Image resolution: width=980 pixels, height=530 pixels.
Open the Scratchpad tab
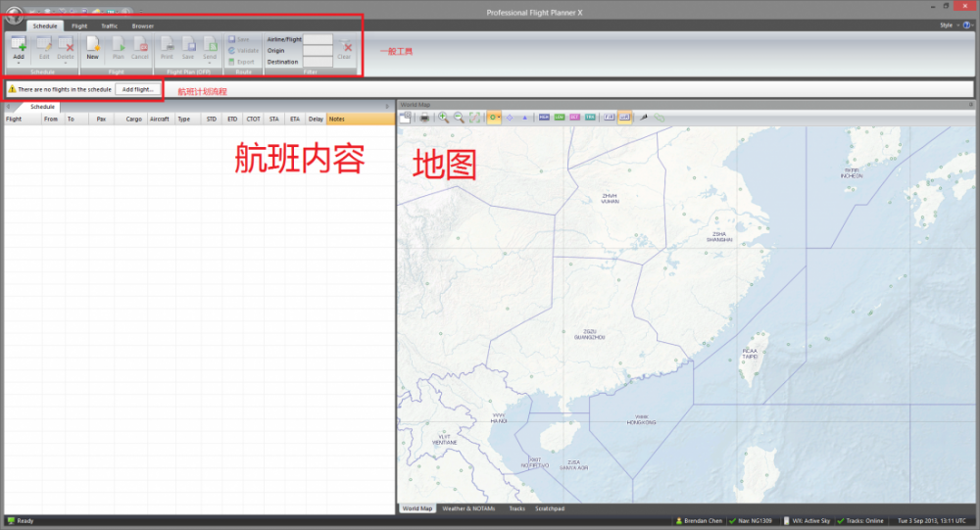pos(550,508)
